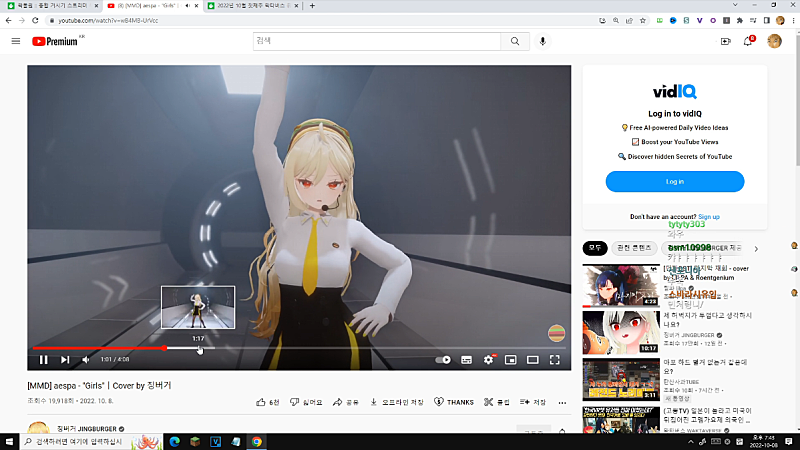Open the create video icon

pos(726,41)
